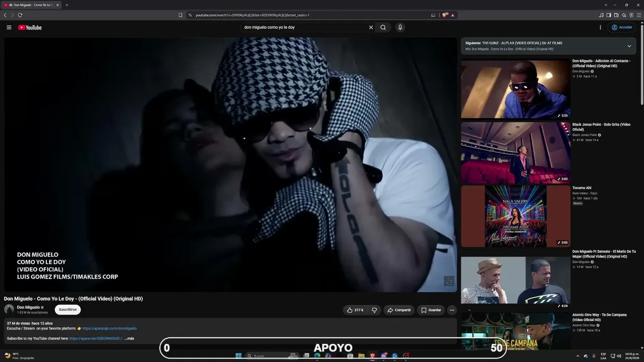Focus the browser address bar URL
This screenshot has width=644, height=362.
(x=252, y=15)
